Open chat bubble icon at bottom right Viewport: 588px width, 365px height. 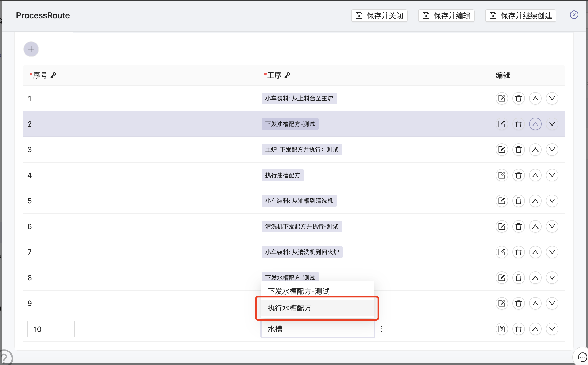coord(582,357)
